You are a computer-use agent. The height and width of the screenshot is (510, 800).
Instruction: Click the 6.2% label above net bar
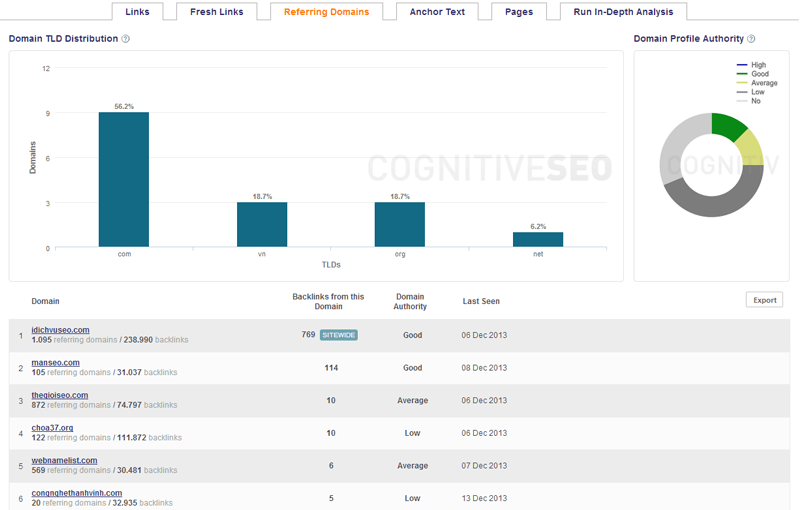pyautogui.click(x=538, y=226)
